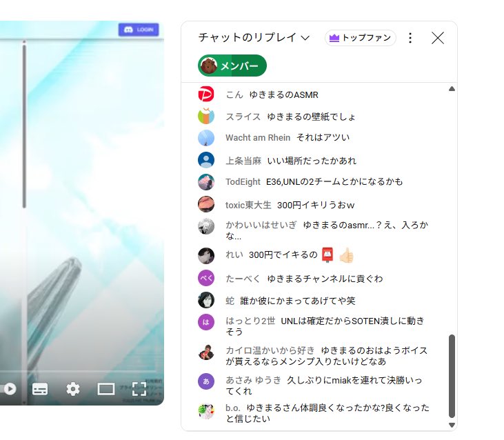This screenshot has width=504, height=440.
Task: Click TodEight's avatar image
Action: (206, 182)
